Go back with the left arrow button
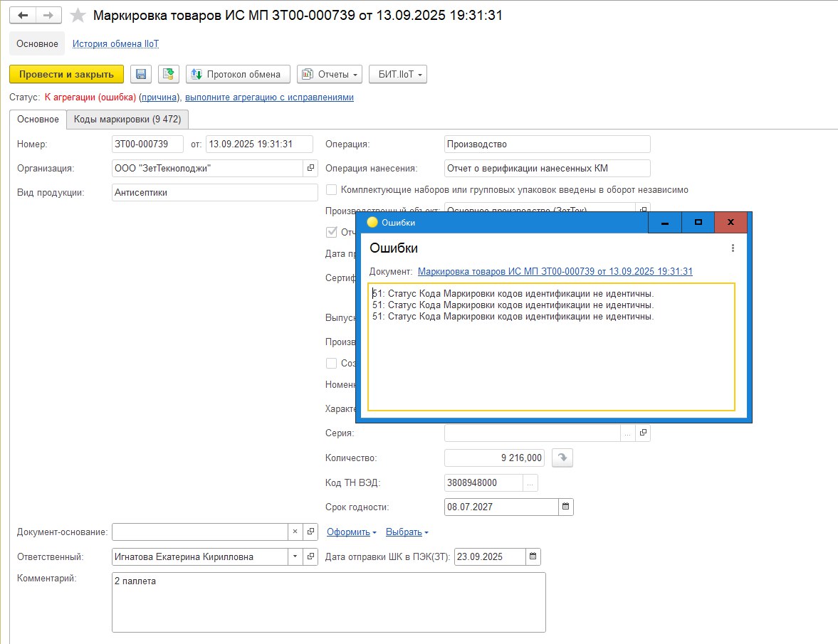 point(22,15)
